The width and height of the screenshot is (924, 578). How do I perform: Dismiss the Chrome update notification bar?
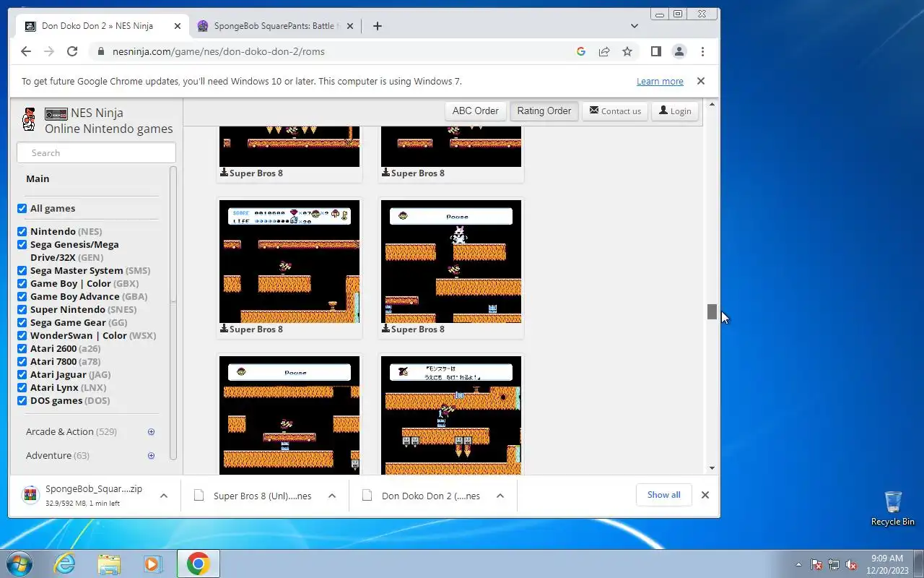pyautogui.click(x=701, y=81)
